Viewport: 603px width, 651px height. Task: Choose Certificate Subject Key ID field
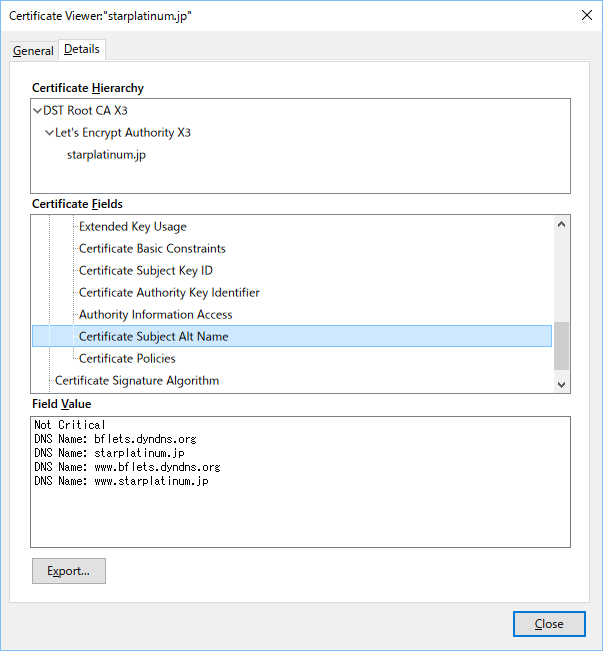coord(146,271)
